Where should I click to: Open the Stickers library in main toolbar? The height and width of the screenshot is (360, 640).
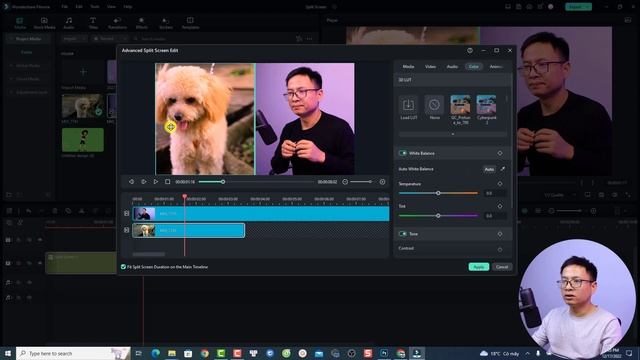(x=166, y=23)
